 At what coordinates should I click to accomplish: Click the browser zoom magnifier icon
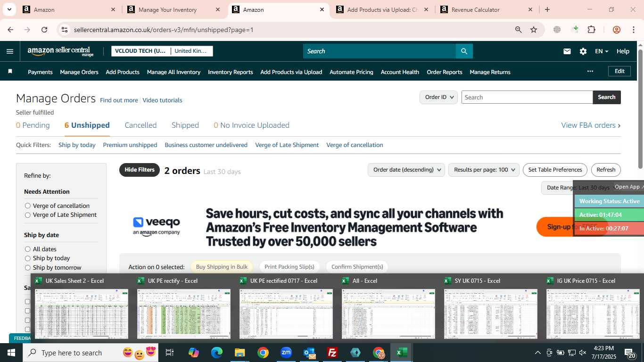519,30
